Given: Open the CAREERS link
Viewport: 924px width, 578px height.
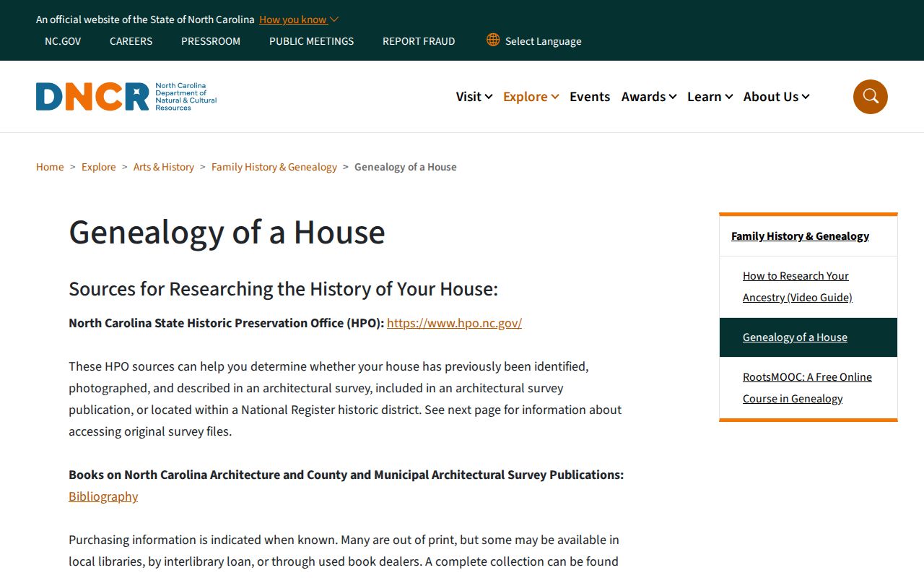Looking at the screenshot, I should (x=131, y=41).
